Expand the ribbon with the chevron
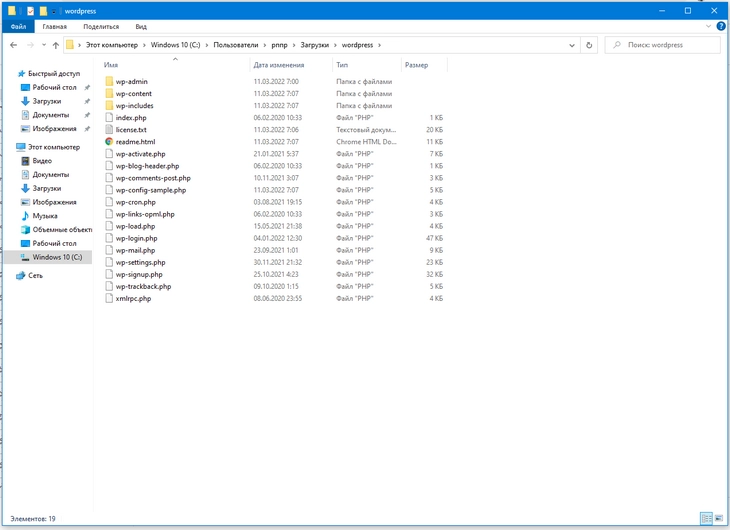730x530 pixels. click(708, 27)
